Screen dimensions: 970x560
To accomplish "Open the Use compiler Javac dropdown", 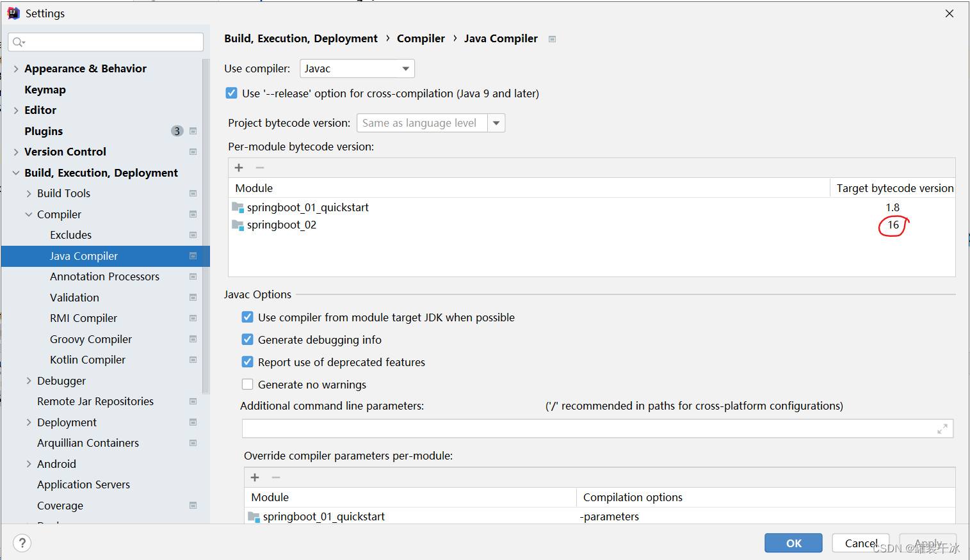I will point(357,68).
